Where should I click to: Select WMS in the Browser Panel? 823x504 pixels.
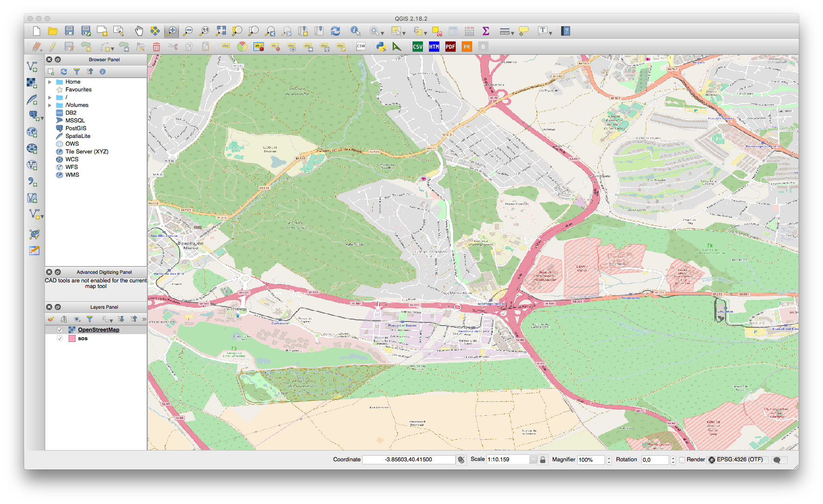click(72, 175)
